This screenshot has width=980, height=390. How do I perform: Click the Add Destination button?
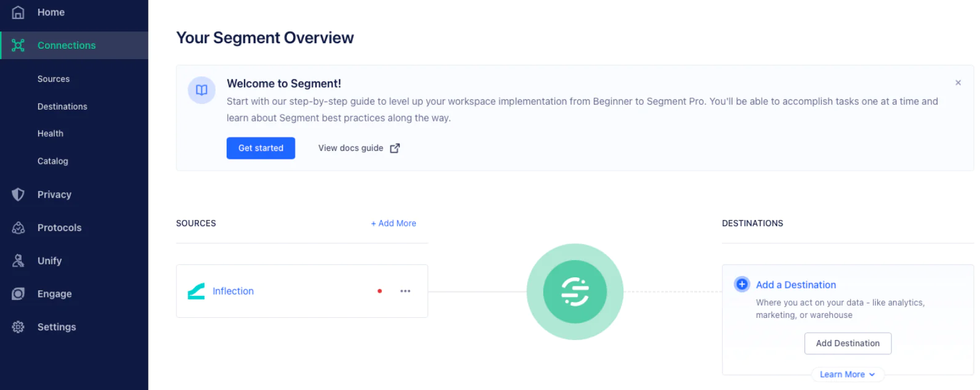pyautogui.click(x=848, y=343)
